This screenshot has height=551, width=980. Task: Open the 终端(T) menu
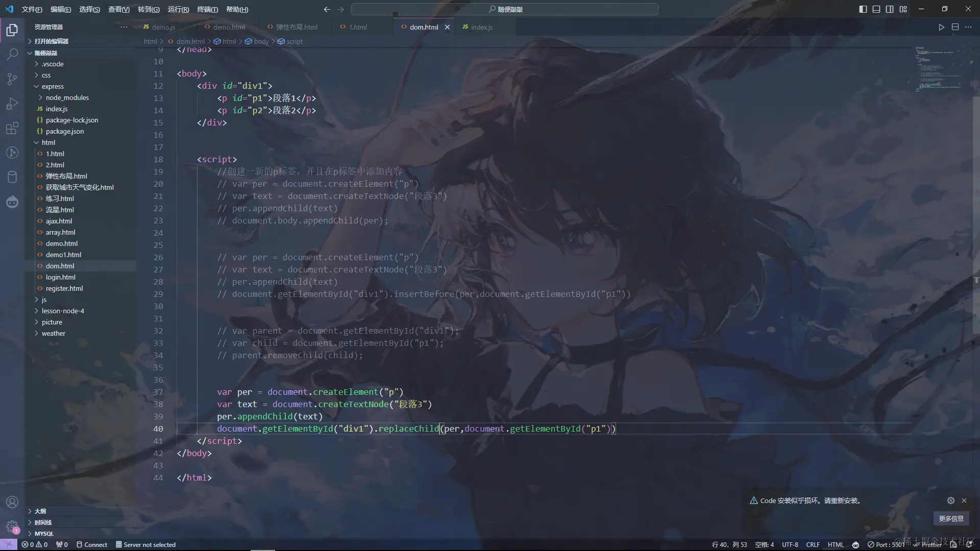tap(207, 9)
